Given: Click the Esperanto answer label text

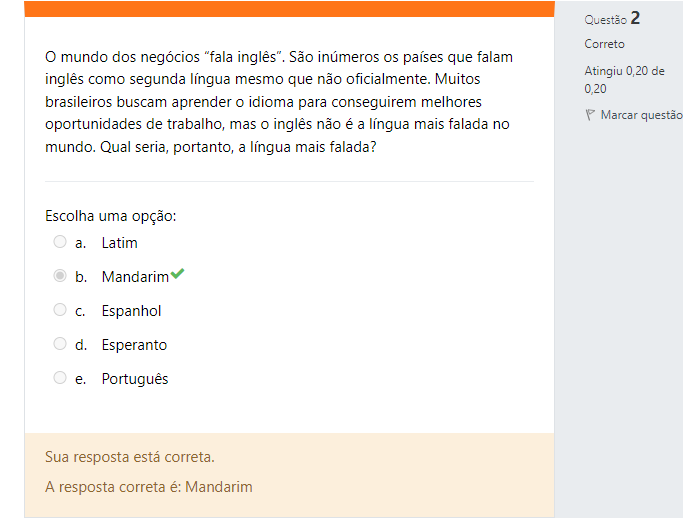Looking at the screenshot, I should 134,345.
